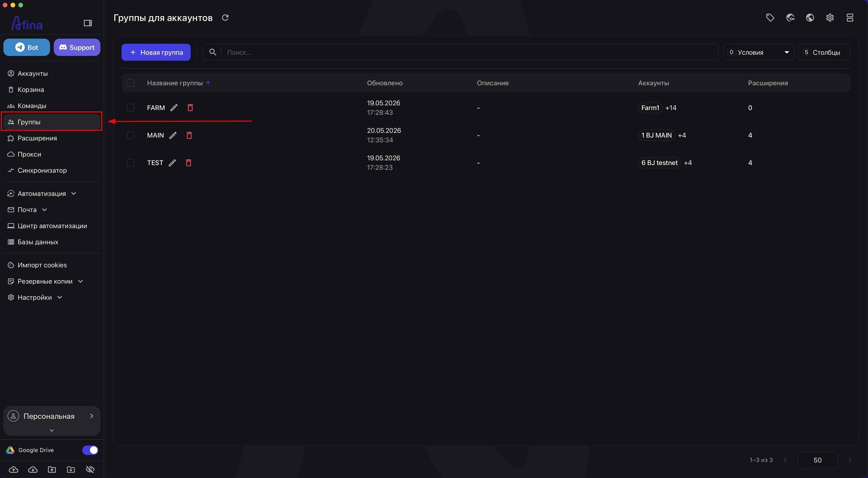
Task: Click the Google Drive icon
Action: (10, 450)
